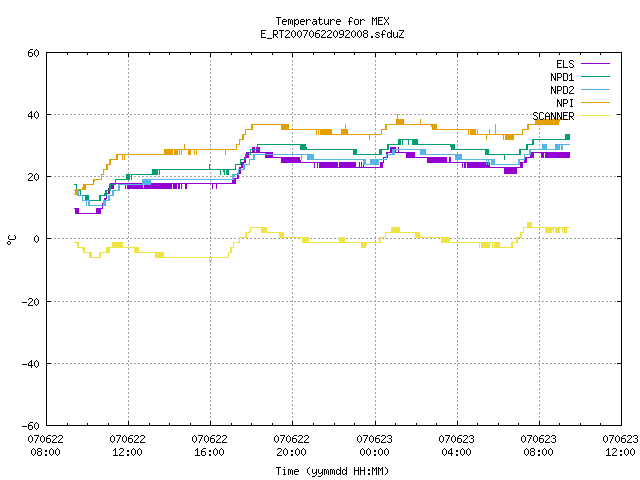Click the x-axis label '070622 08:00'
Screen dimensions: 640x480
tap(45, 446)
